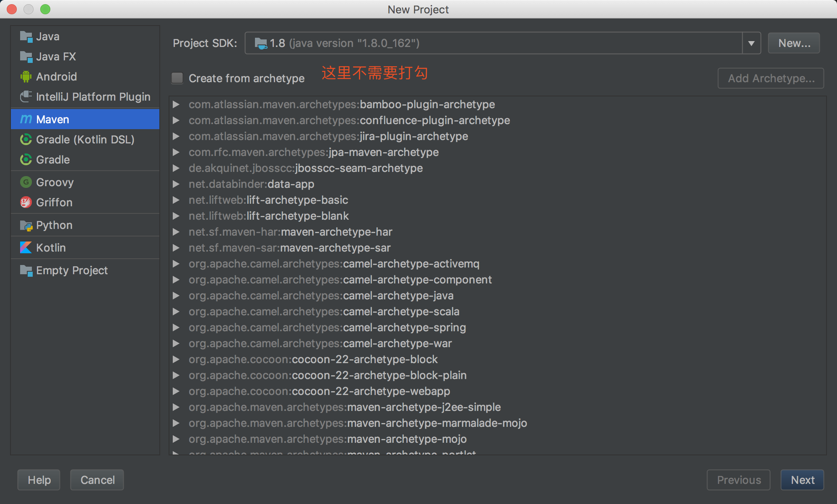Expand confluence-plugin-archetype node
This screenshot has height=504, width=837.
coord(176,120)
